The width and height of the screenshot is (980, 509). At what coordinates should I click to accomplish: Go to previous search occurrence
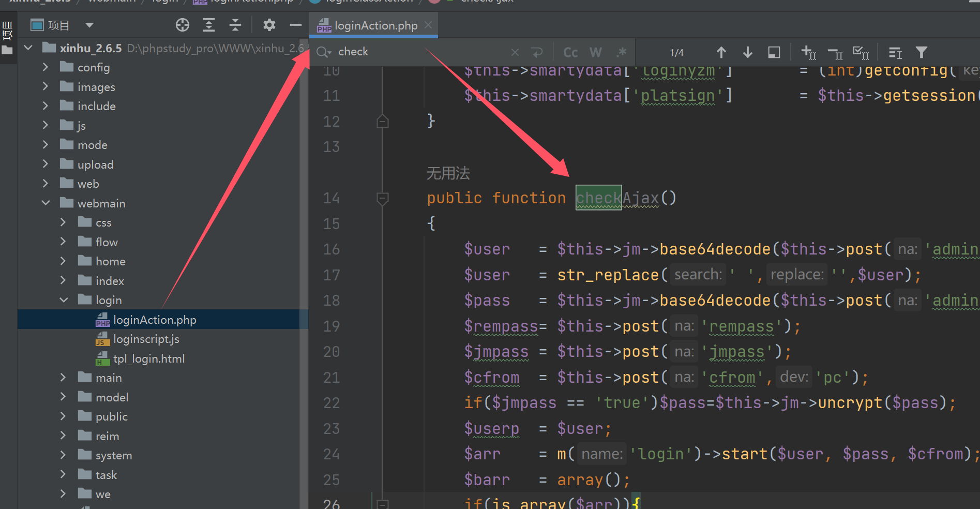[x=721, y=52]
